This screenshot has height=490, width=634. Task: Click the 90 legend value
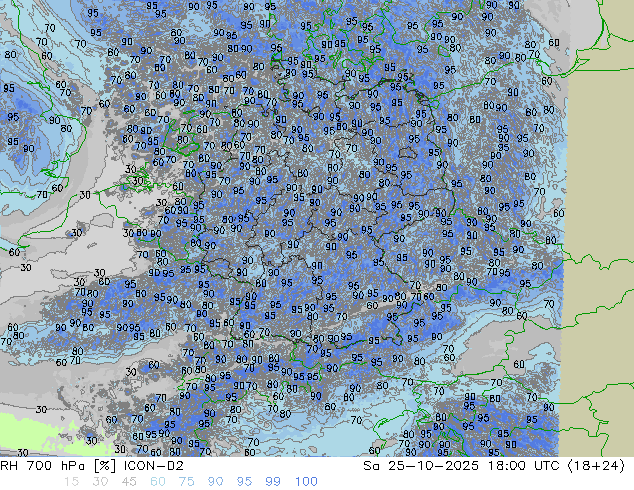pyautogui.click(x=215, y=481)
